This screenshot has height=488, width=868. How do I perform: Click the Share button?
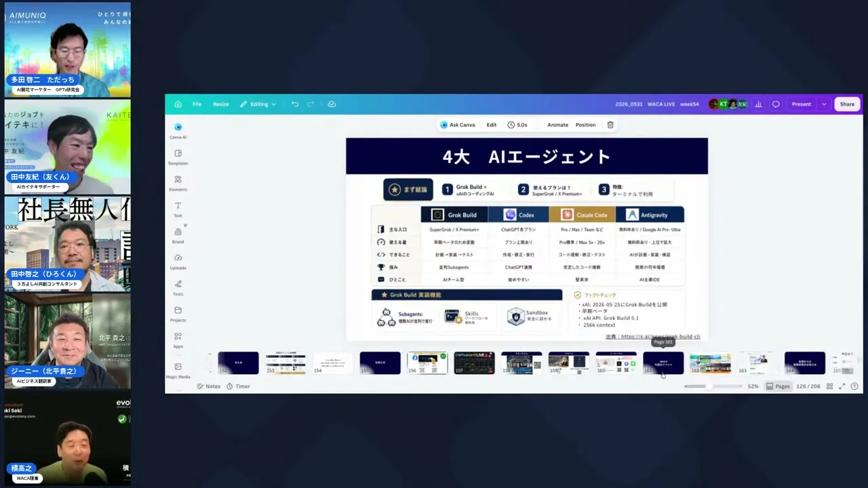tap(848, 104)
